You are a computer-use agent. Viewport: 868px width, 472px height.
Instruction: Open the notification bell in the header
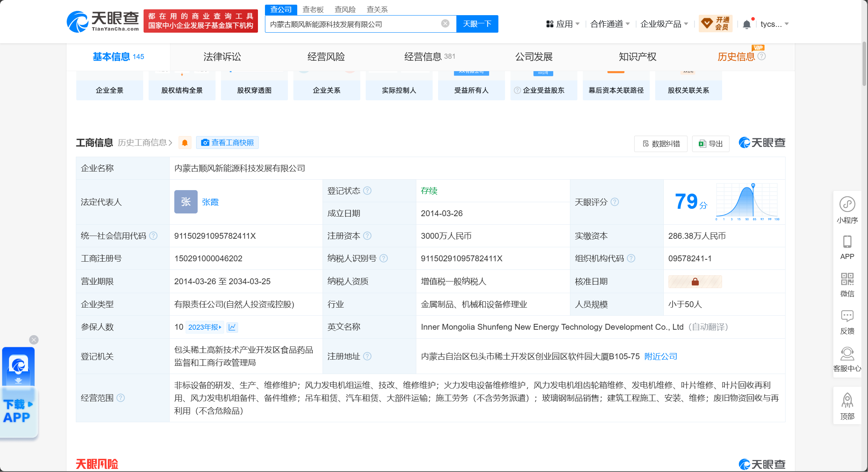click(x=747, y=24)
